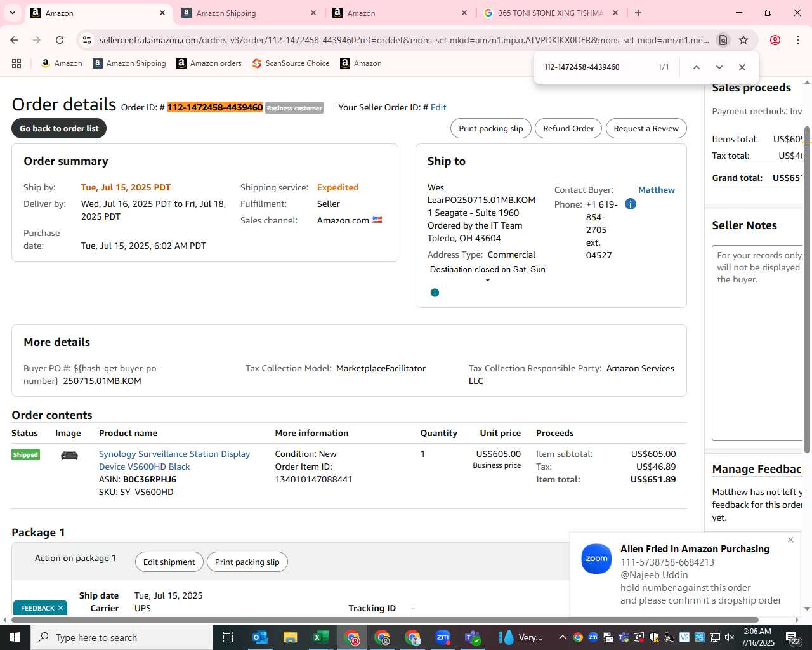Close the find-in-page bar
812x650 pixels.
tap(742, 67)
